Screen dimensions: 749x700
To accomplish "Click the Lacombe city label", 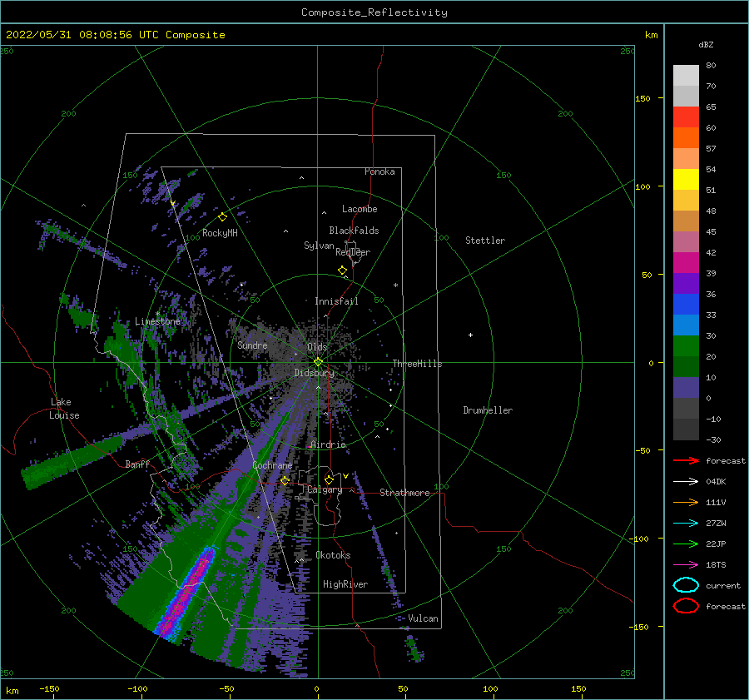I will pyautogui.click(x=360, y=209).
